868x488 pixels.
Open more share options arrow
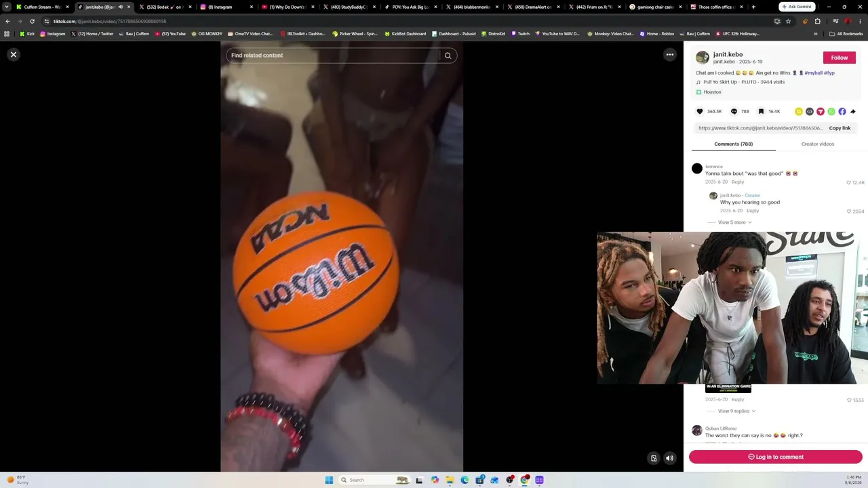(x=853, y=112)
